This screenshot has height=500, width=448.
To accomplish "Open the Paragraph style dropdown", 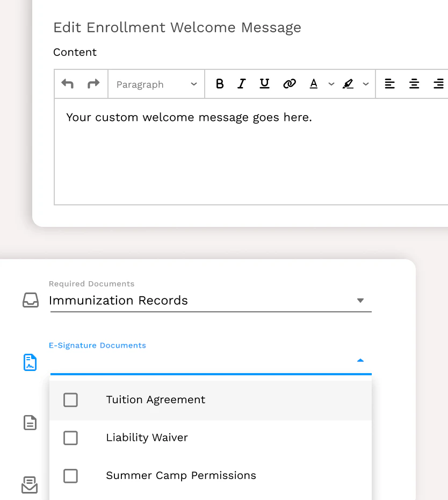I will pyautogui.click(x=156, y=84).
